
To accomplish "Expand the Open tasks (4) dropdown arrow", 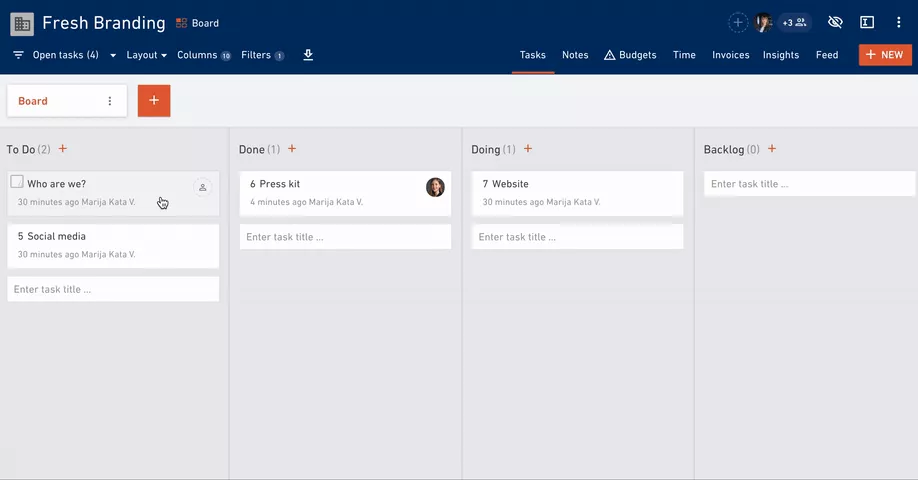I will (113, 56).
